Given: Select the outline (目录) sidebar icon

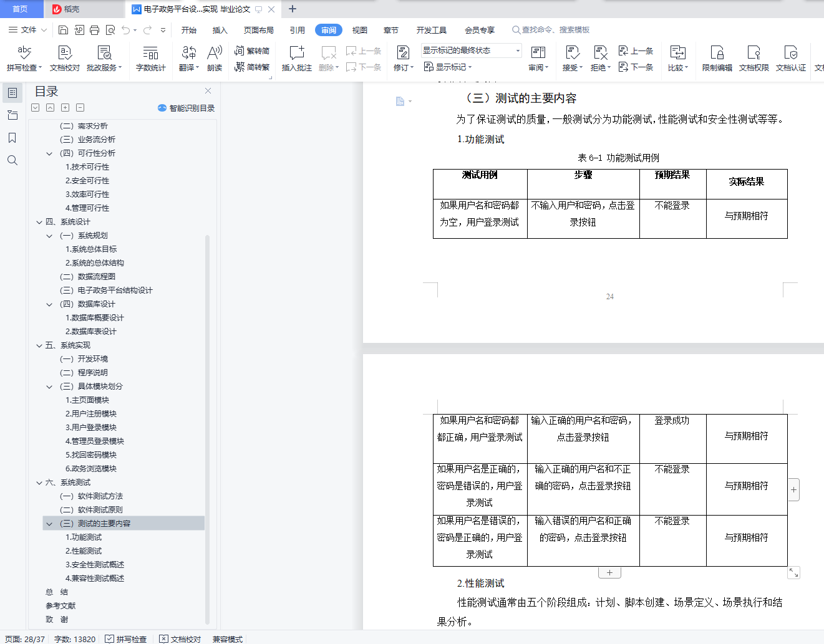Looking at the screenshot, I should point(12,93).
